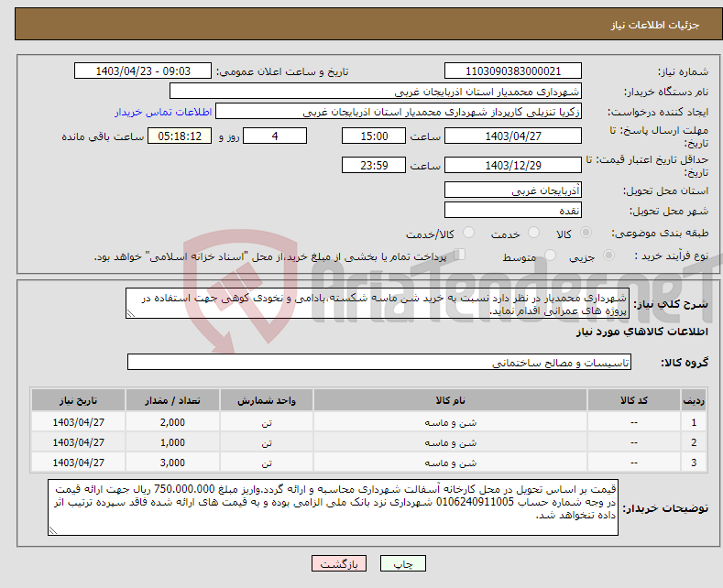Click quantity cell 3,000
The width and height of the screenshot is (723, 588).
172,463
